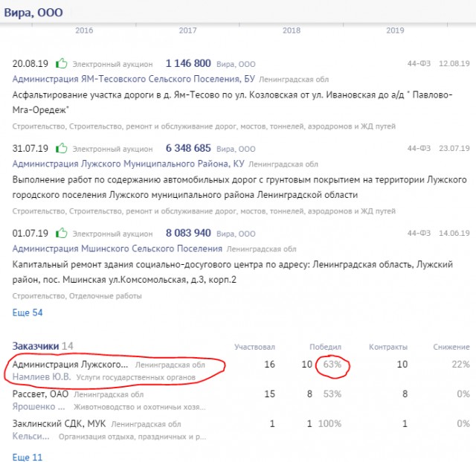Open Ярошенко ... person link
Image resolution: width=476 pixels, height=462 pixels.
39,407
